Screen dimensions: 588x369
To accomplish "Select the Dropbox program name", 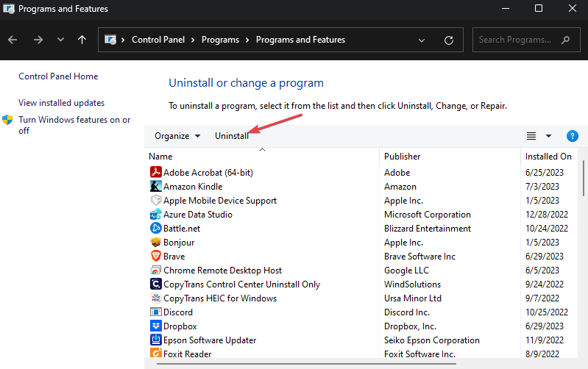I will [180, 326].
